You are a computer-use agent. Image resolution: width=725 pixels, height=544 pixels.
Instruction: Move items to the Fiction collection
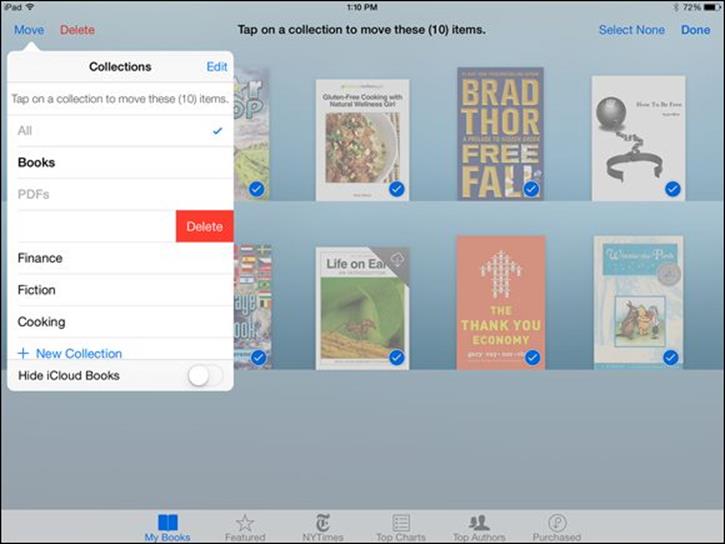(120, 290)
